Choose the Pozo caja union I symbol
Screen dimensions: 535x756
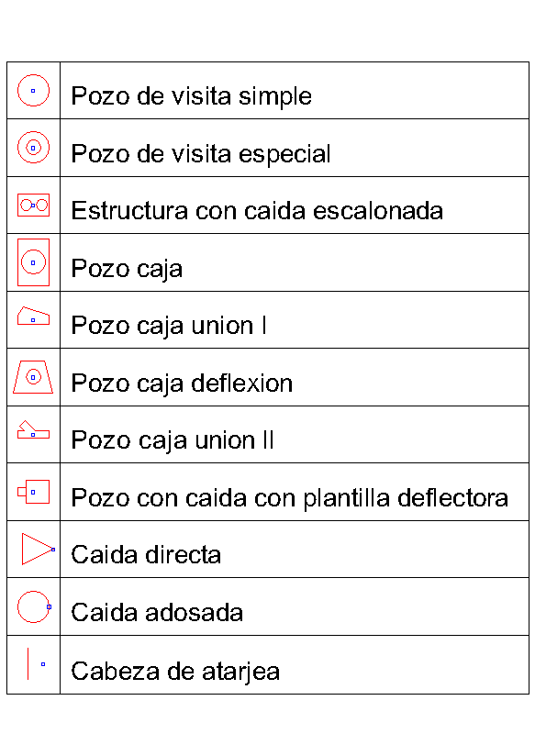point(33,316)
